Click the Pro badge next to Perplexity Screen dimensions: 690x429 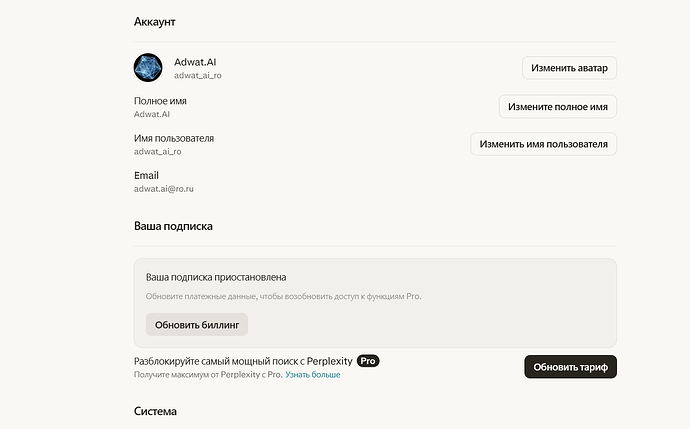coord(368,360)
